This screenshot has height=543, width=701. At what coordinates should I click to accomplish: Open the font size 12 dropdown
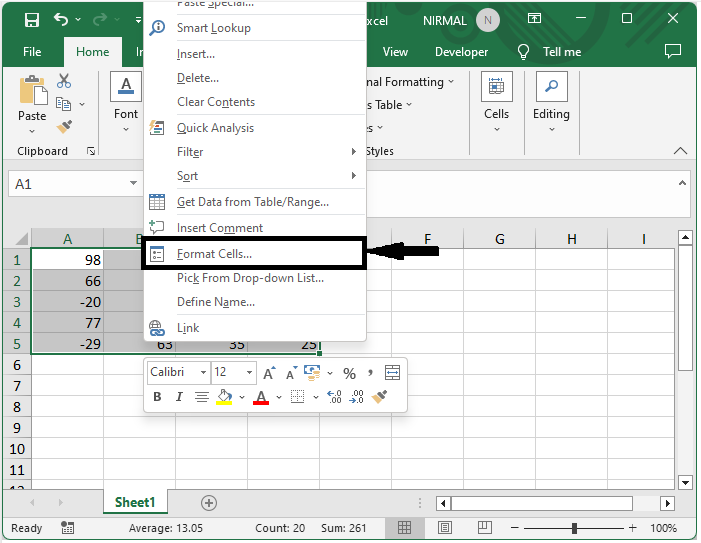click(249, 372)
